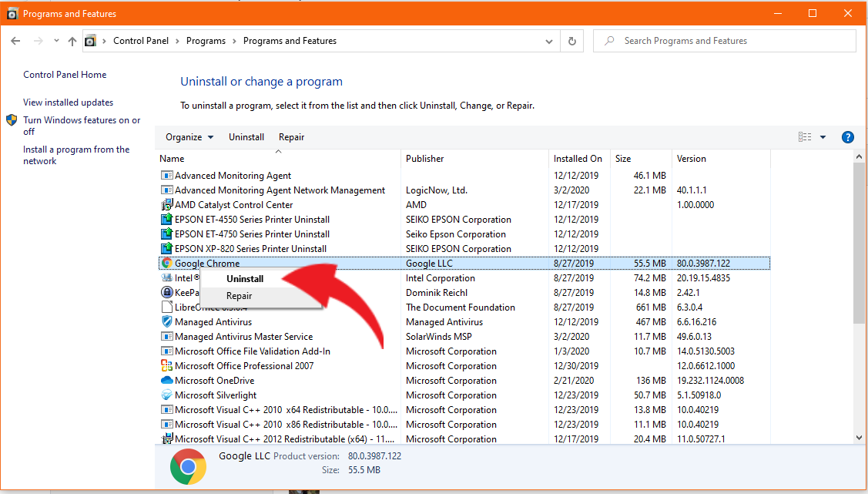
Task: Sort list by Installed On column
Action: (578, 159)
